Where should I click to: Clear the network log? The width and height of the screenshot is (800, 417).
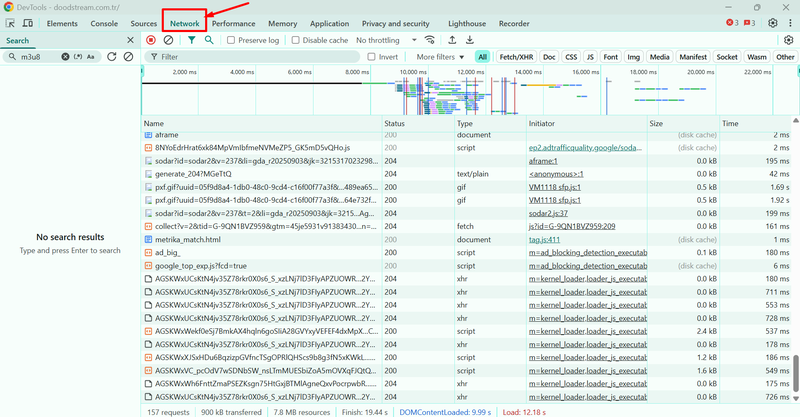pyautogui.click(x=168, y=40)
